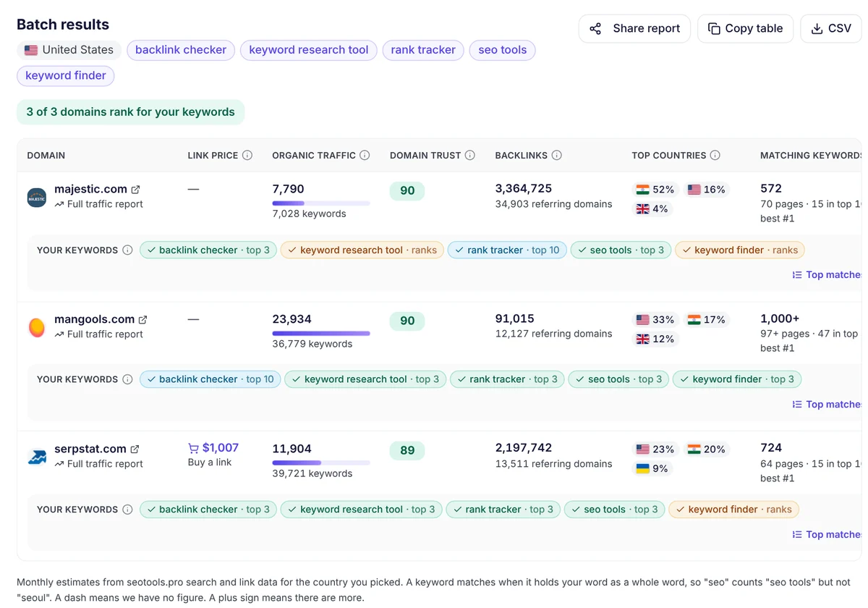
Task: Click majestic.com rank tracker top 10 chip
Action: click(507, 250)
